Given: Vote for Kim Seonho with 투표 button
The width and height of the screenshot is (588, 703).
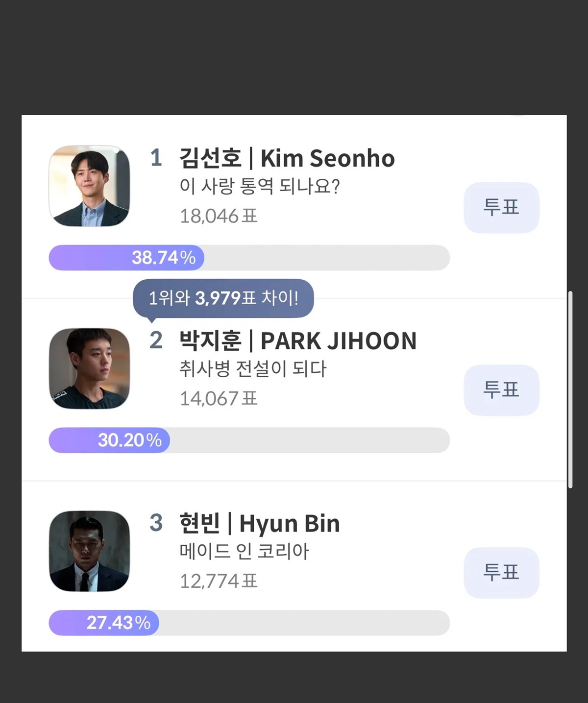Looking at the screenshot, I should click(501, 207).
